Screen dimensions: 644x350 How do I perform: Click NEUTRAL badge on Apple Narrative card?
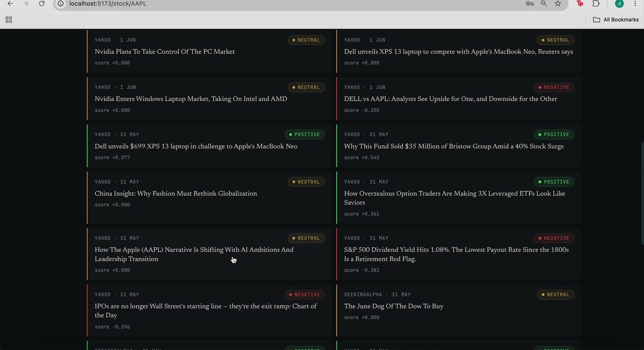pyautogui.click(x=306, y=238)
